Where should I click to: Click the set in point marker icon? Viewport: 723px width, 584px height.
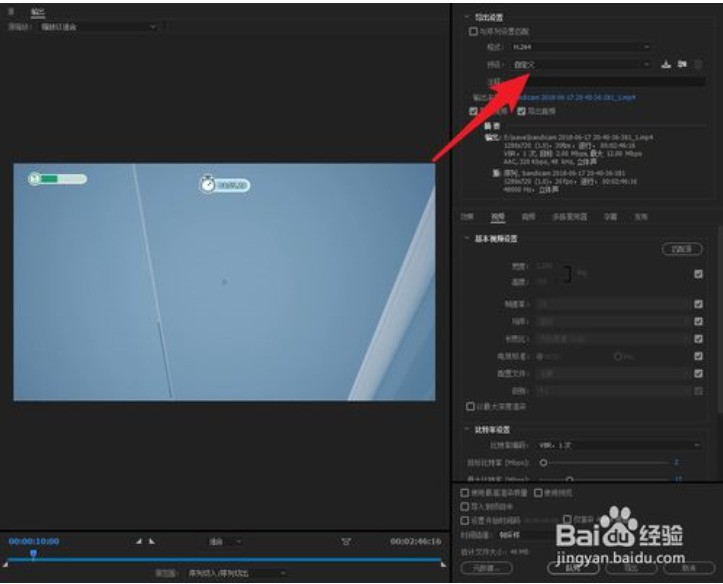(x=139, y=541)
